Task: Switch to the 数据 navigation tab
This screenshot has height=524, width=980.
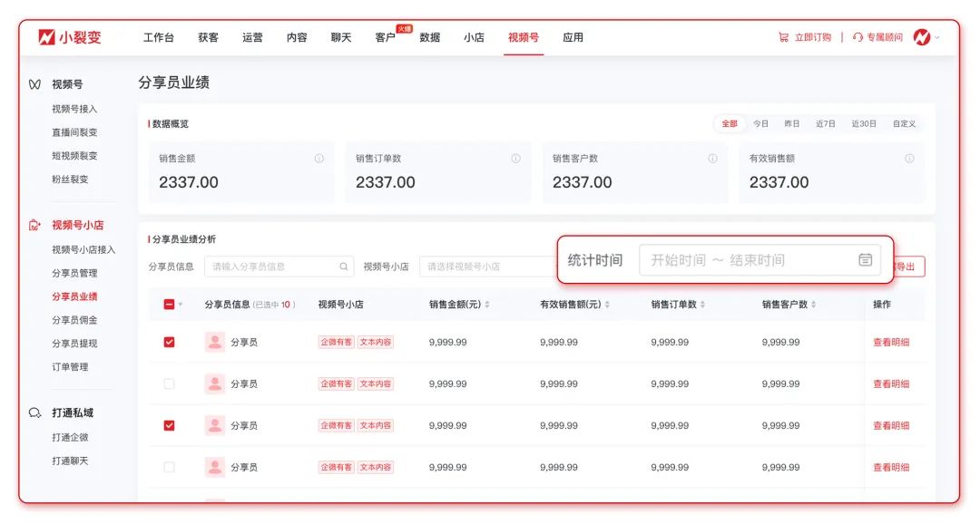Action: point(428,38)
